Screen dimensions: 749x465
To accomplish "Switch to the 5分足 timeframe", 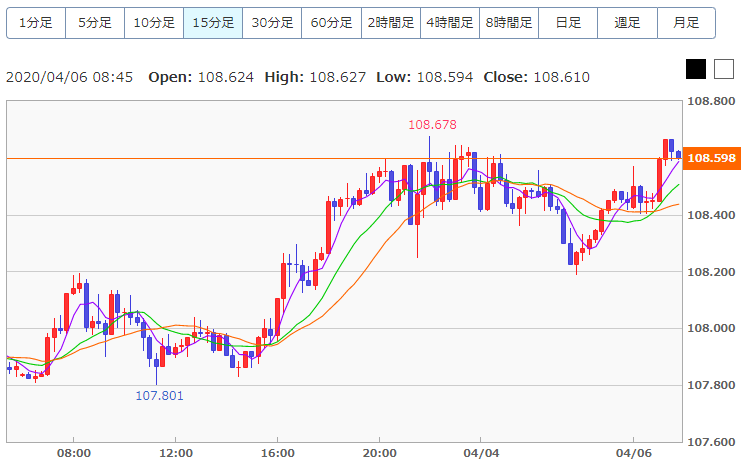I will (x=95, y=22).
